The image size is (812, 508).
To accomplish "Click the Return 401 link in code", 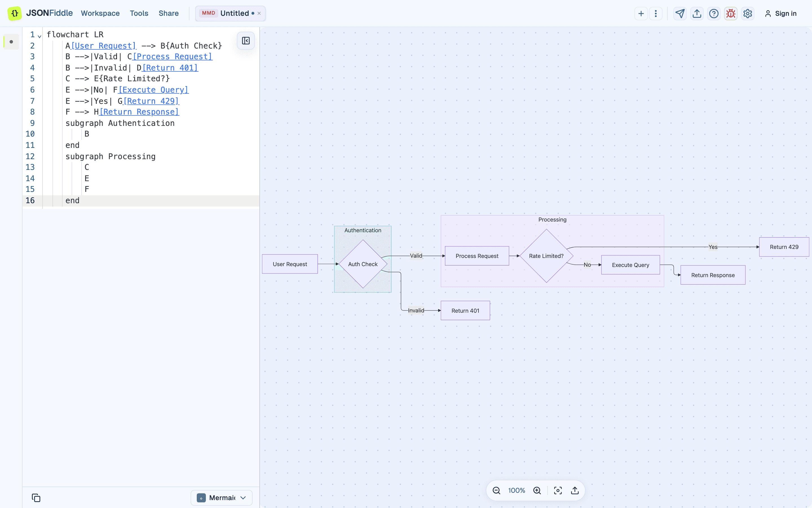I will [170, 67].
